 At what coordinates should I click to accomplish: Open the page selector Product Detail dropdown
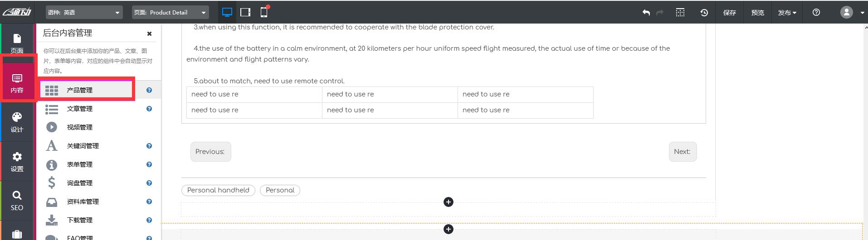click(170, 13)
